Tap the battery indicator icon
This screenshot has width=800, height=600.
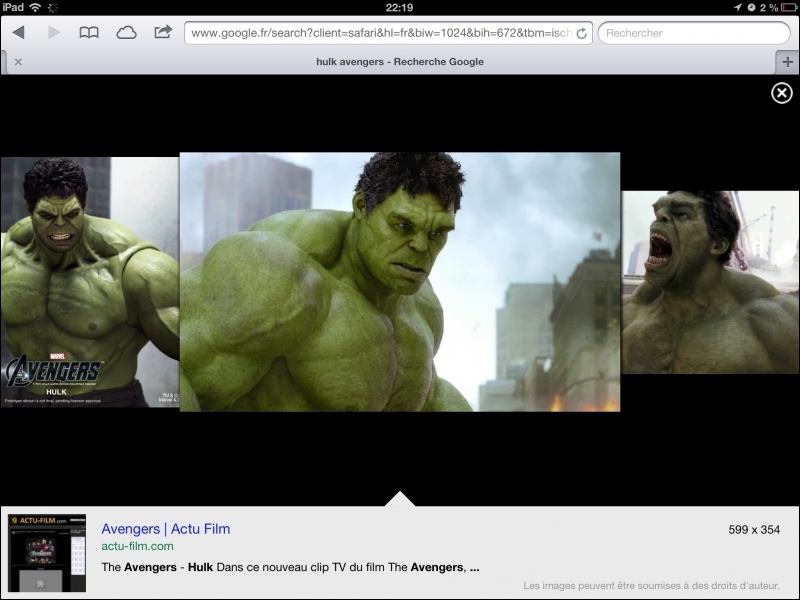[x=790, y=7]
